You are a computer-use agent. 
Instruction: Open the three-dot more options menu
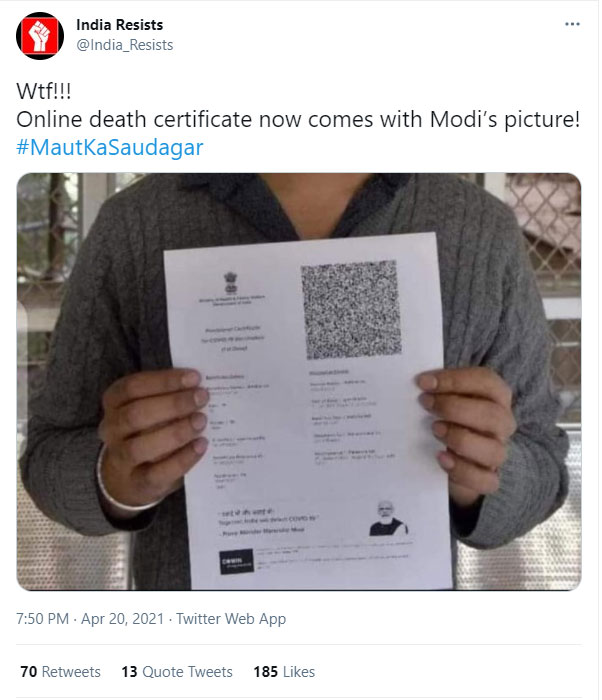(571, 23)
